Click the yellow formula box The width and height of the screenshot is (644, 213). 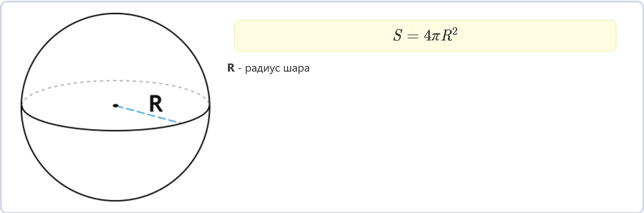(x=425, y=36)
